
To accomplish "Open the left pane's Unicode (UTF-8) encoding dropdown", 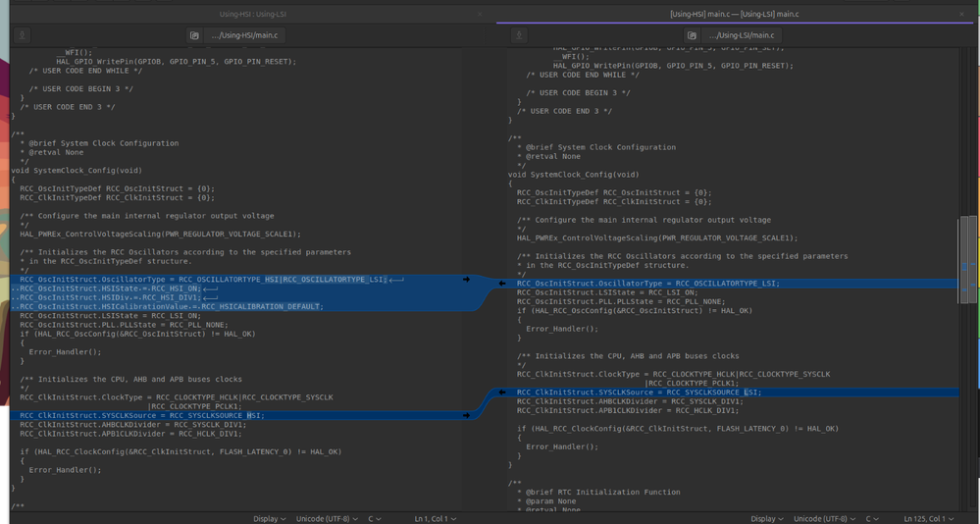I will tap(327, 518).
